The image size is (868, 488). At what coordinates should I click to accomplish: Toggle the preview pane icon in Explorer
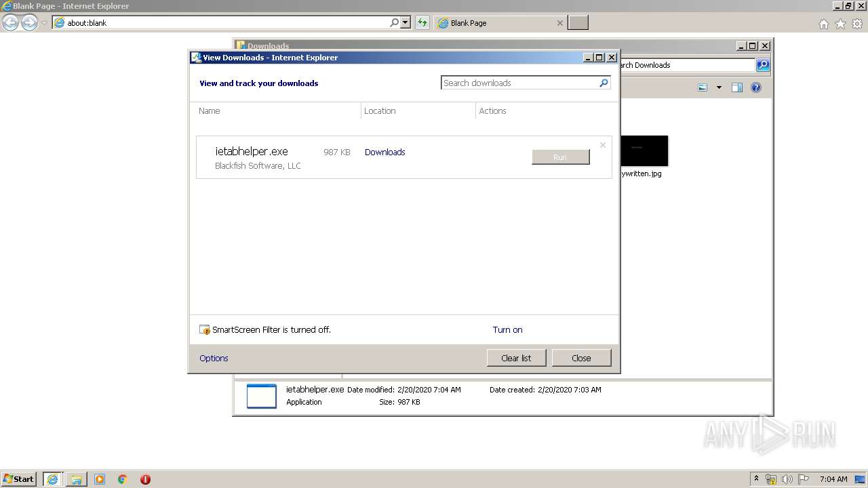click(737, 87)
